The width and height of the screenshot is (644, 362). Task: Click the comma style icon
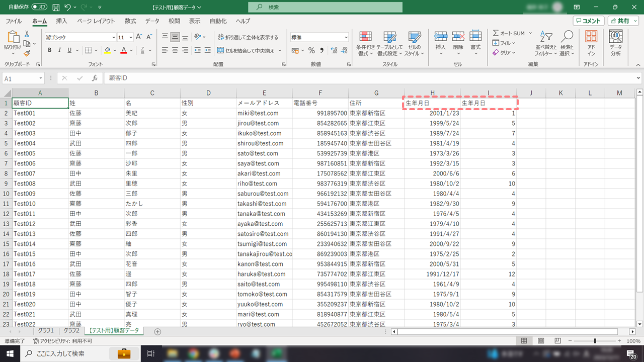tap(322, 50)
